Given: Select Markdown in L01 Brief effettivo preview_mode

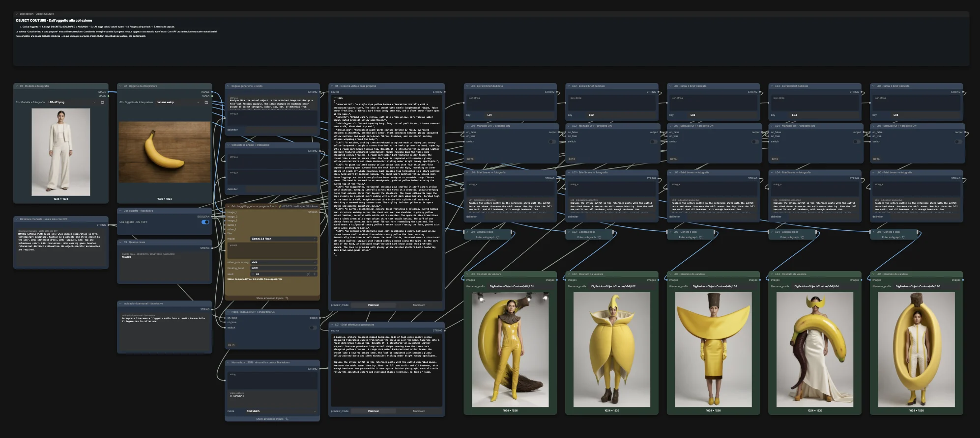Looking at the screenshot, I should click(x=419, y=411).
